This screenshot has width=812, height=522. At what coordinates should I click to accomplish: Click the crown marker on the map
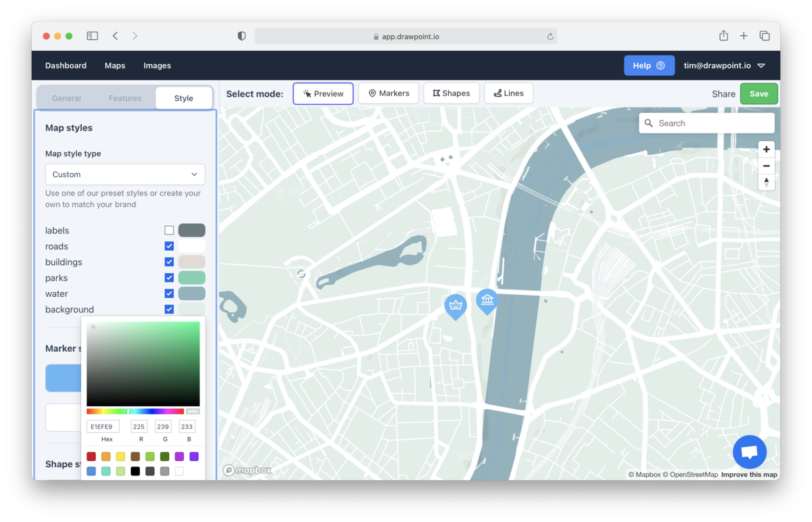click(x=455, y=307)
